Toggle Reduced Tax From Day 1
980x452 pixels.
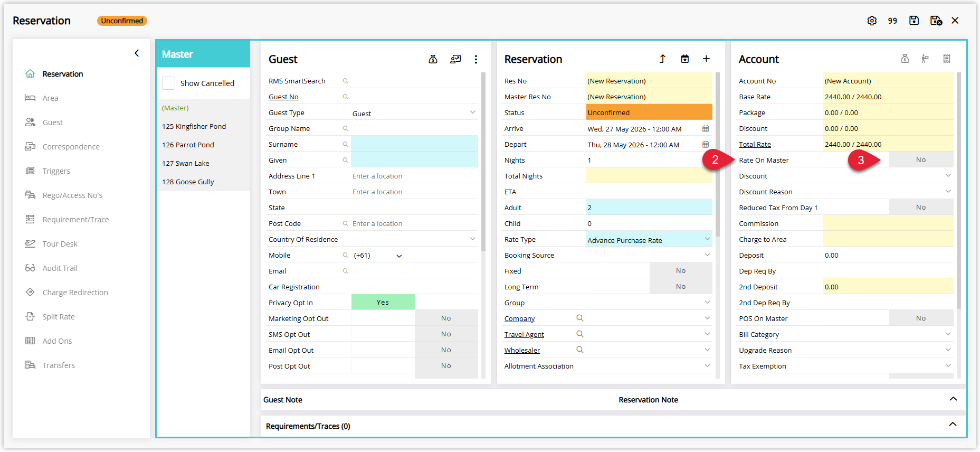point(921,208)
